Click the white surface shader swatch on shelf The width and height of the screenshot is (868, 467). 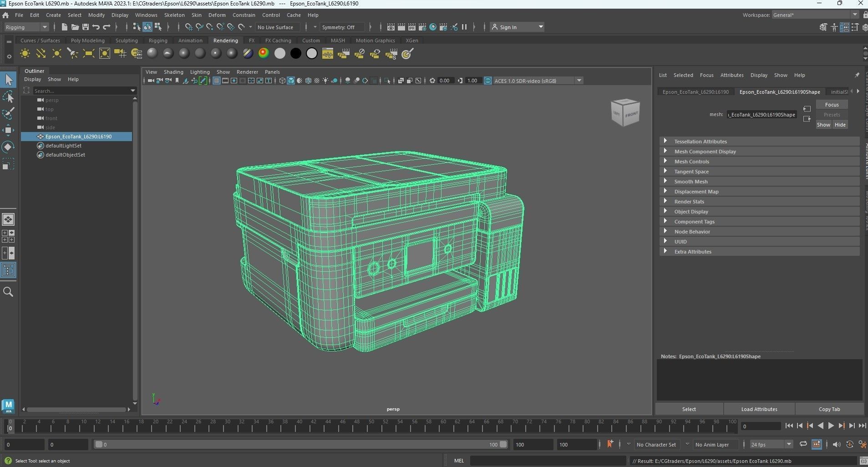point(280,54)
